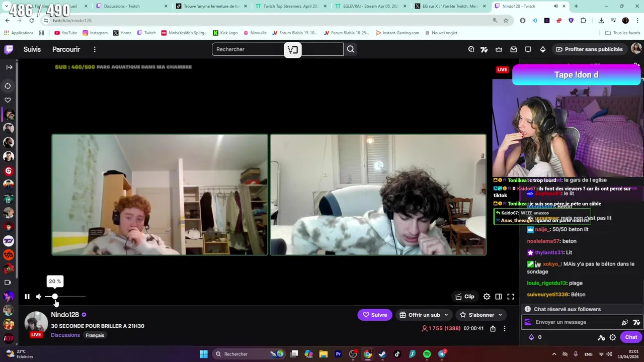Viewport: 644px width, 362px height.
Task: Open the Twitch whispers chat bubble icon
Action: point(528,49)
